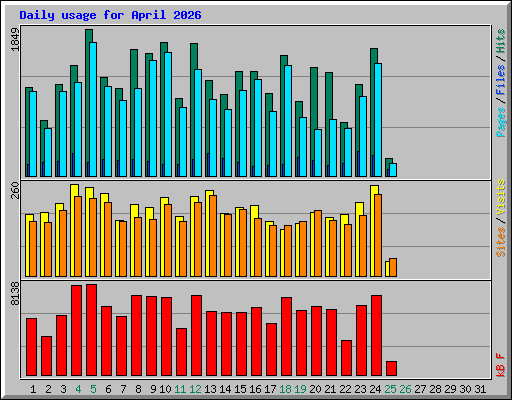Click the orange sites bar for day 13
The height and width of the screenshot is (400, 512).
(x=213, y=236)
